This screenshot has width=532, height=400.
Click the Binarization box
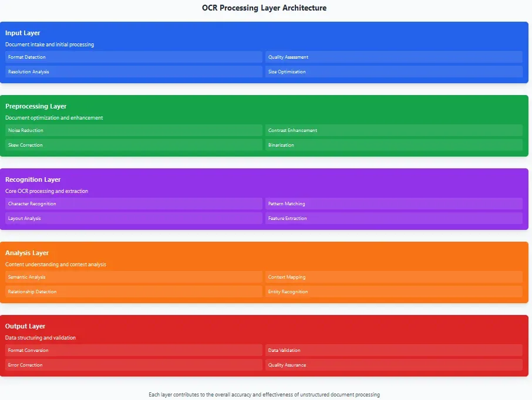[394, 145]
